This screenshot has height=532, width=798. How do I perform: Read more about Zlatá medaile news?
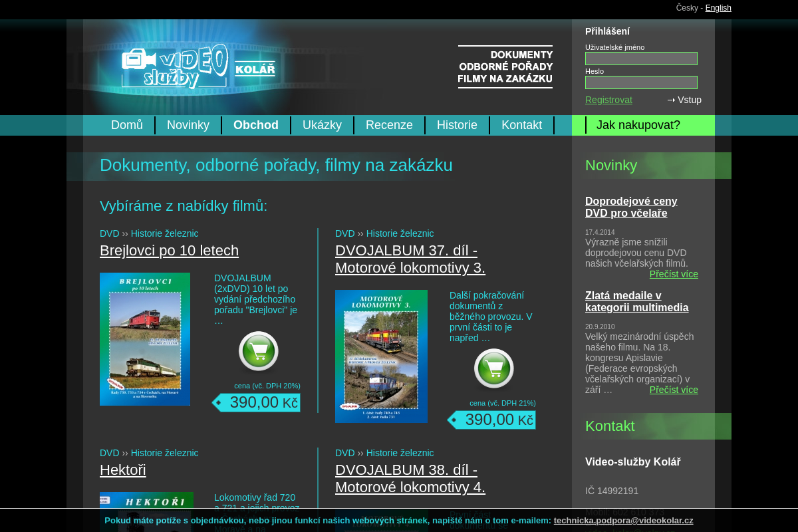point(674,390)
